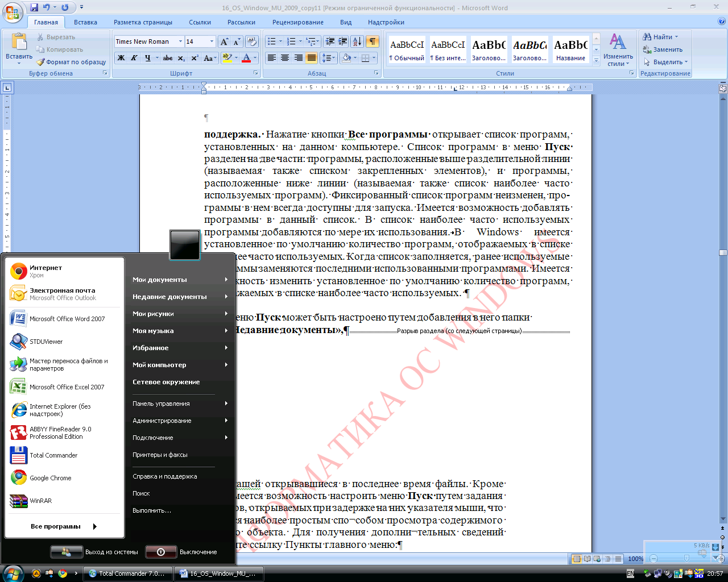Switch to Разметка страницы tab
The width and height of the screenshot is (728, 582).
[143, 22]
